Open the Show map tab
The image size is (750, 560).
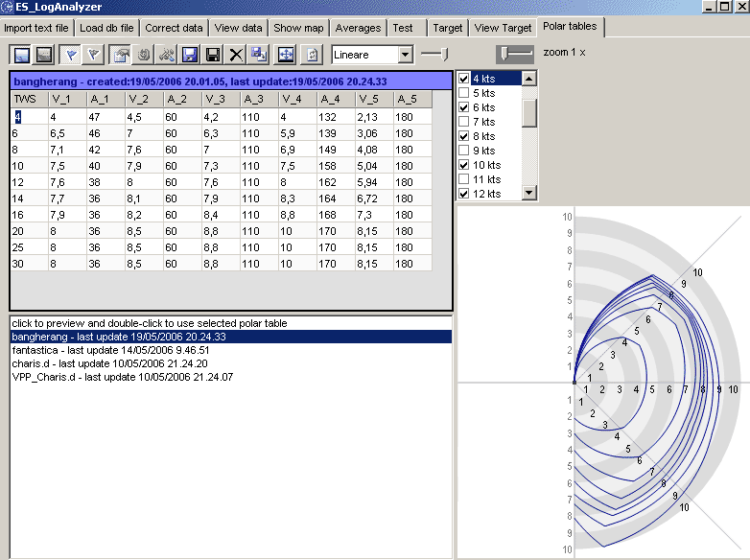pyautogui.click(x=298, y=28)
